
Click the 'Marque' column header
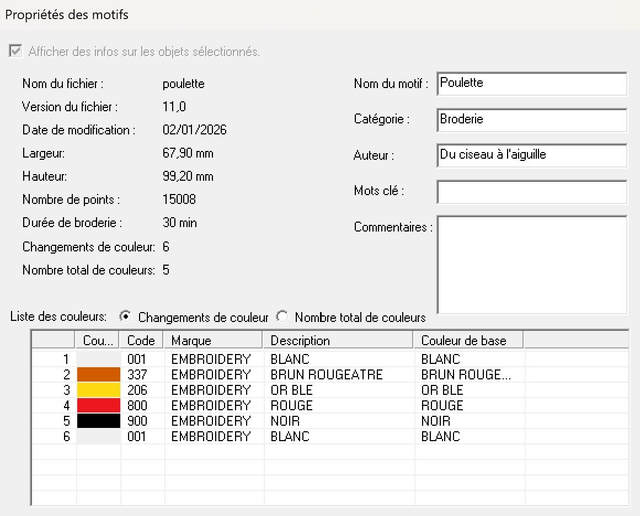tap(214, 341)
